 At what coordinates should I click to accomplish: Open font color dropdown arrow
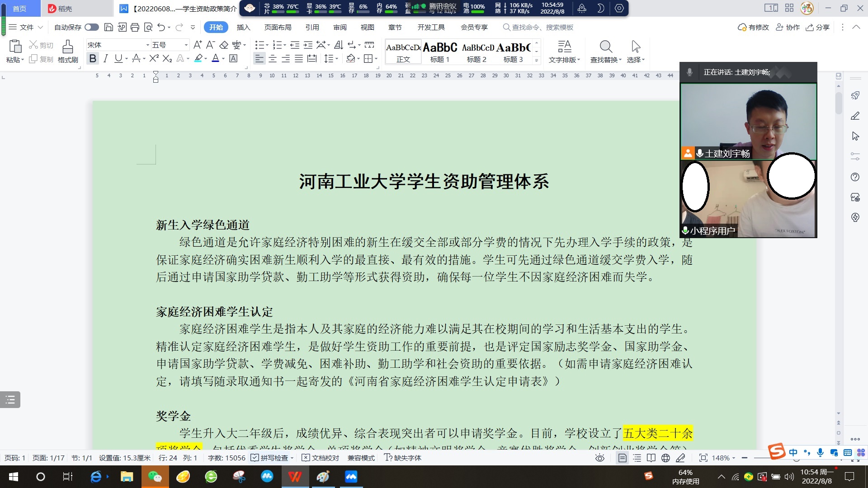[223, 58]
